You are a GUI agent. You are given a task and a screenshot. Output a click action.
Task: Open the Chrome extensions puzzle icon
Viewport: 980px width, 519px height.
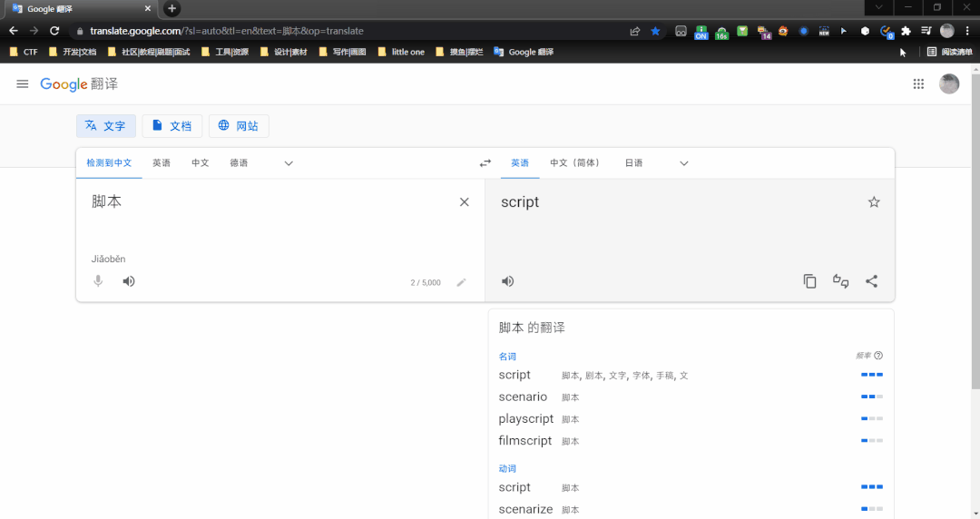coord(906,31)
